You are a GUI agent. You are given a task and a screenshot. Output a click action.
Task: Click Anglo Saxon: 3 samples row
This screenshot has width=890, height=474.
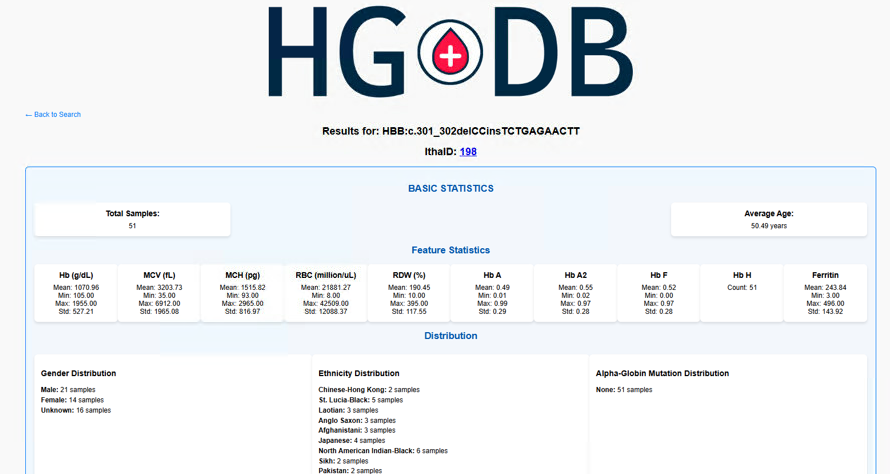(x=357, y=421)
